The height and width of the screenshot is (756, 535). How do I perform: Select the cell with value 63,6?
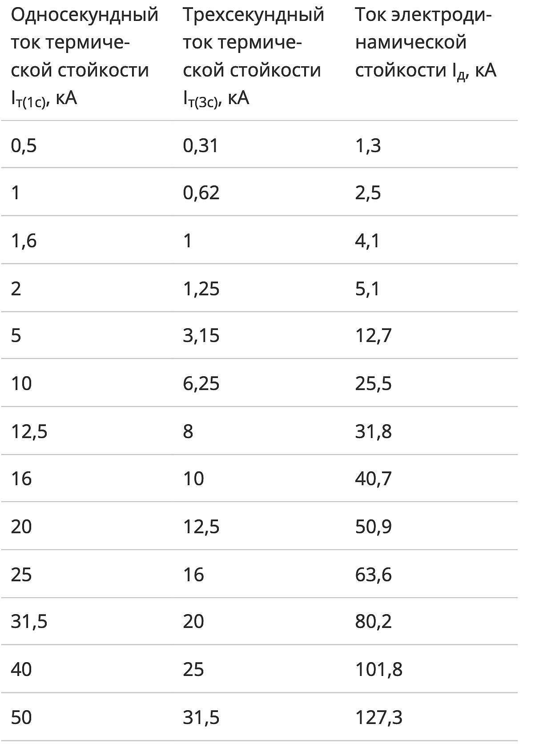click(x=374, y=575)
